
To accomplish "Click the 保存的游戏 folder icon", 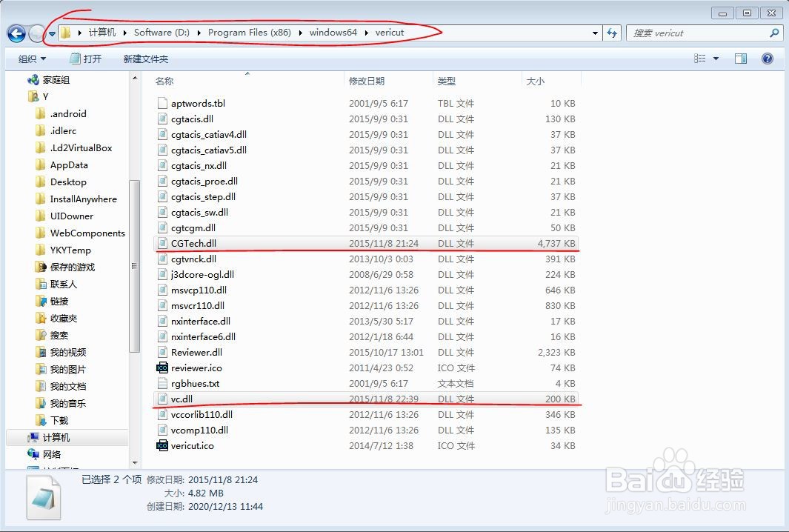I will (x=41, y=267).
